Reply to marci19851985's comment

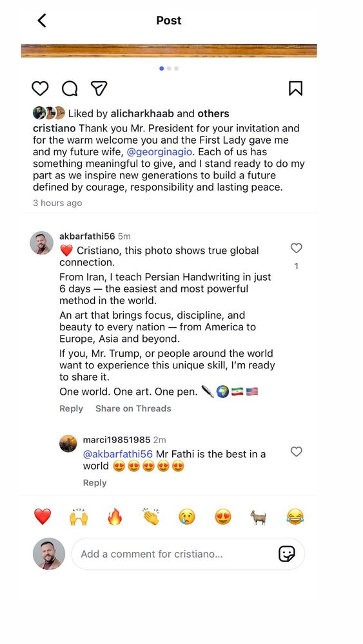coord(95,483)
